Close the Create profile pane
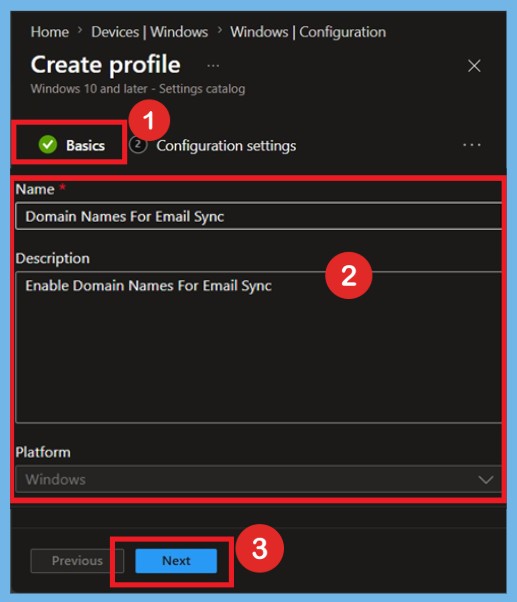Screen dimensions: 517x602 [474, 66]
